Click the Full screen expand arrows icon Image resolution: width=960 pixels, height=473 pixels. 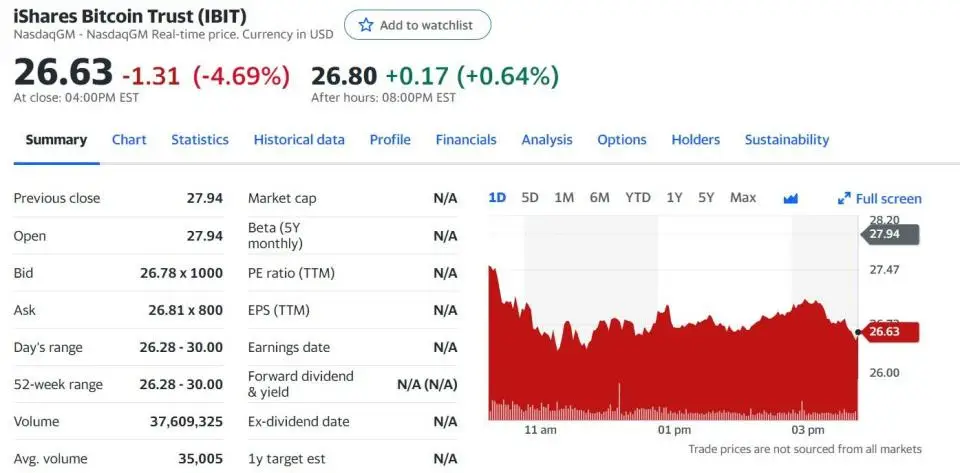pos(844,199)
